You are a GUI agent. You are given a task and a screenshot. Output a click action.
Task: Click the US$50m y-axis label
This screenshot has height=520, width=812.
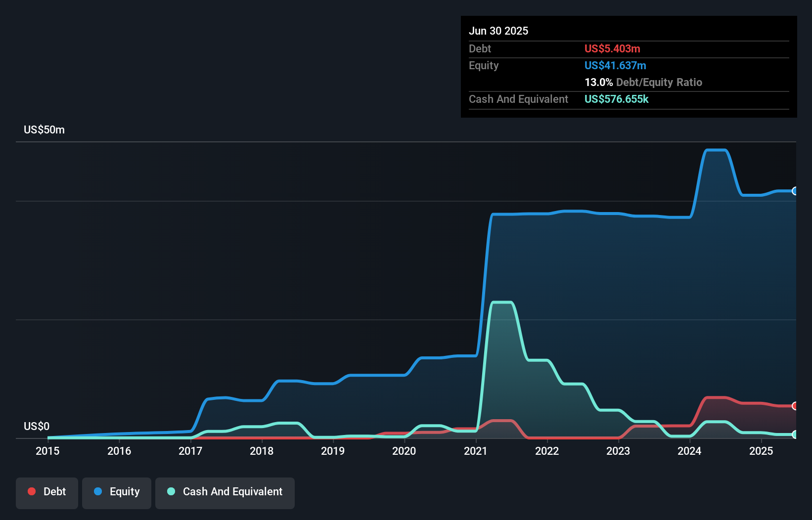coord(44,130)
